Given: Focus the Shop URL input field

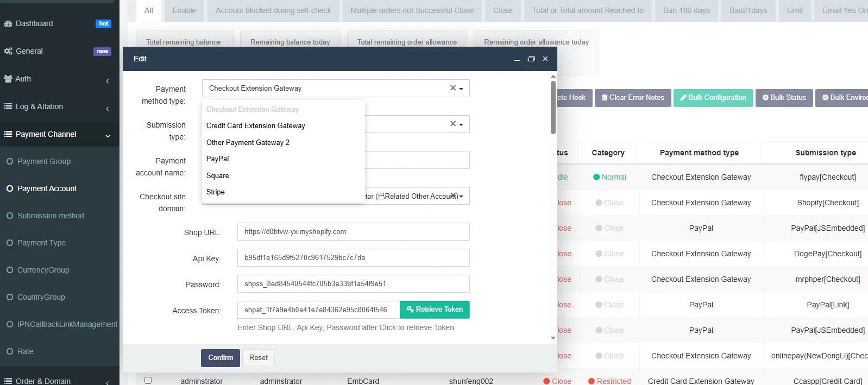Looking at the screenshot, I should coord(353,232).
